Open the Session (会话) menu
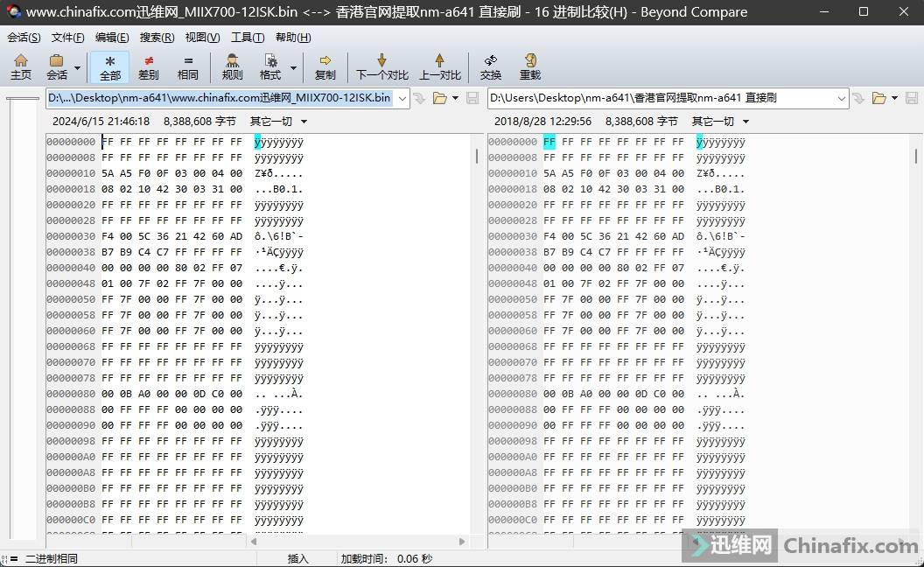 (24, 37)
